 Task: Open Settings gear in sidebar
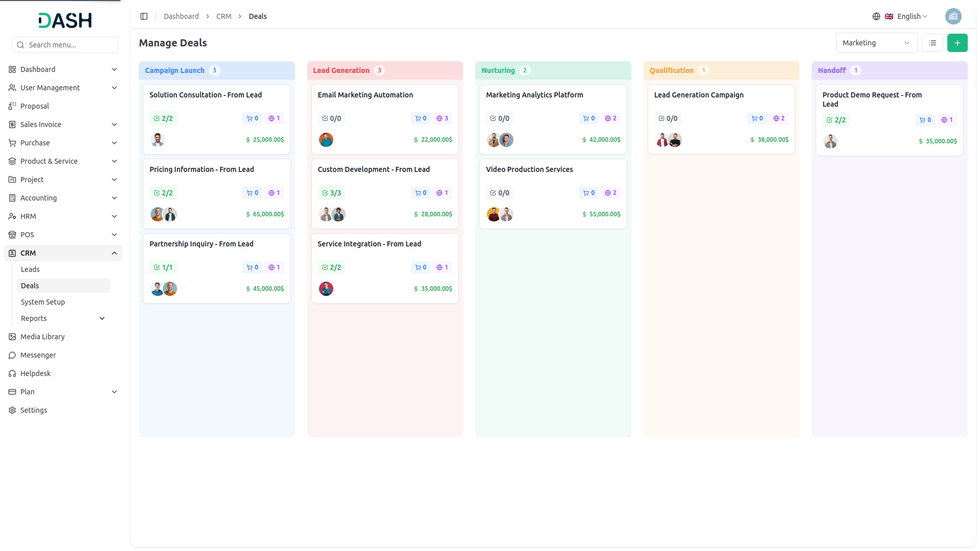12,410
